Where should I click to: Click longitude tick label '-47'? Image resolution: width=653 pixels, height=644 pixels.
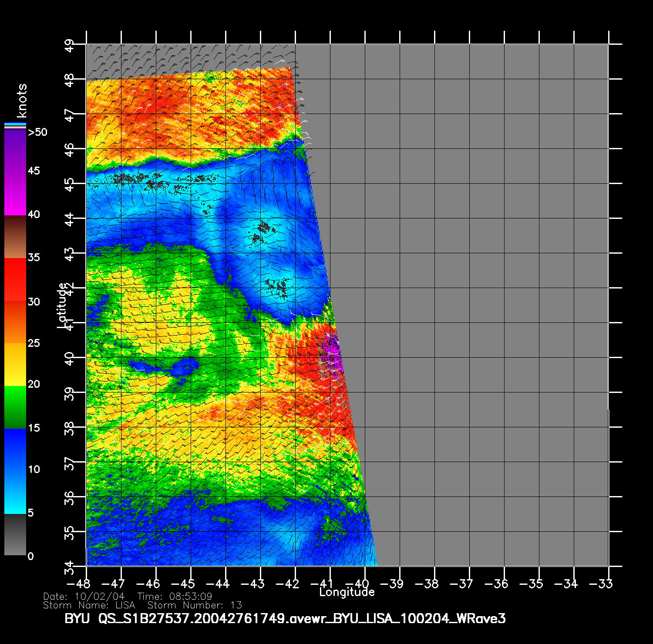point(114,584)
